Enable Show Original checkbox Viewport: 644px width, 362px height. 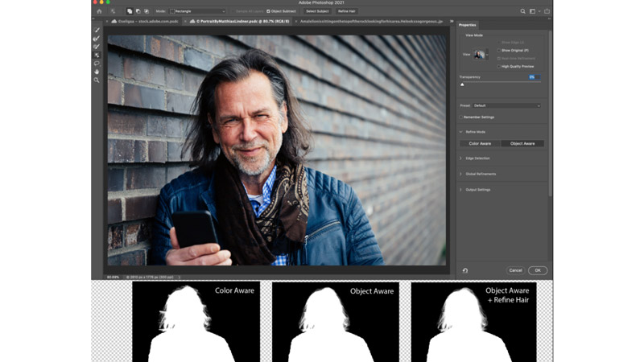point(499,50)
